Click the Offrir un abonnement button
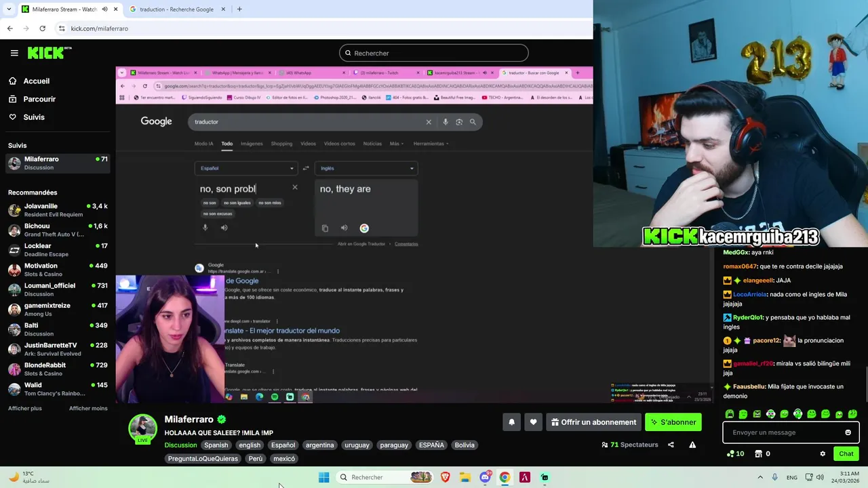 [593, 422]
